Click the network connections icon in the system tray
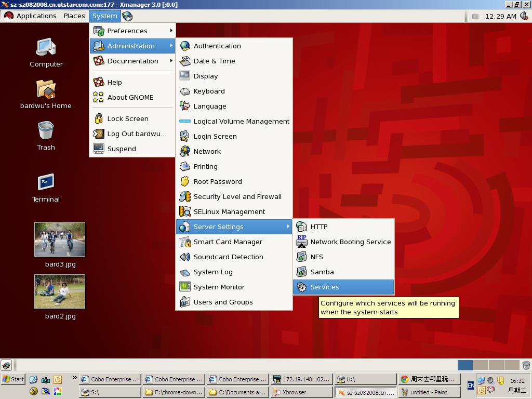532x399 pixels. pyautogui.click(x=481, y=380)
